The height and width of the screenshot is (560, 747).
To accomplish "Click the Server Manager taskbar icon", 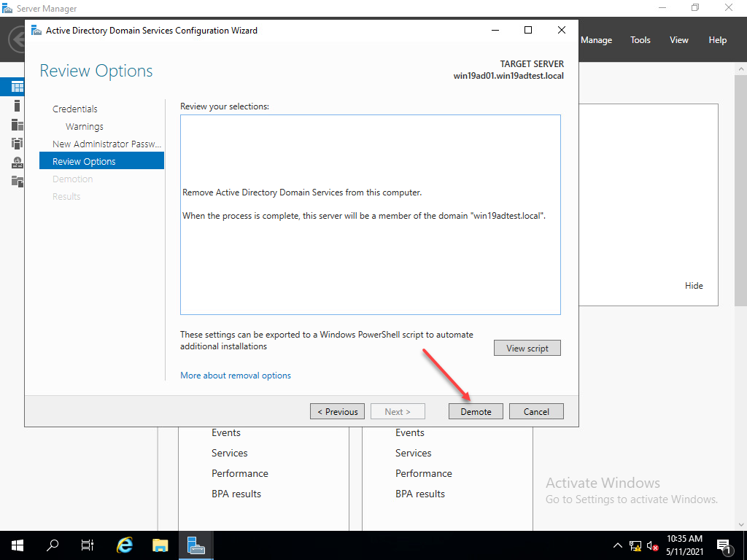I will pyautogui.click(x=196, y=545).
